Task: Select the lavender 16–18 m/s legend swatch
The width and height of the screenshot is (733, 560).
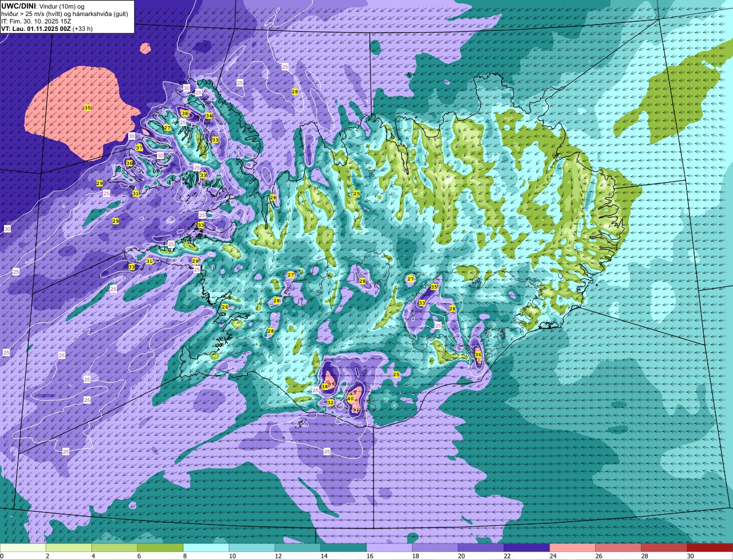Action: click(389, 548)
